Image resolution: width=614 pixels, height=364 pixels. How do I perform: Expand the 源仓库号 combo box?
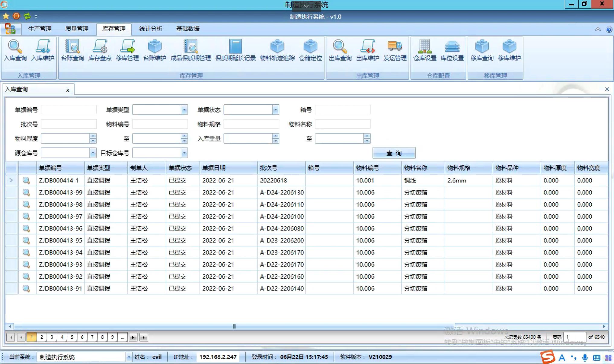[x=93, y=153]
